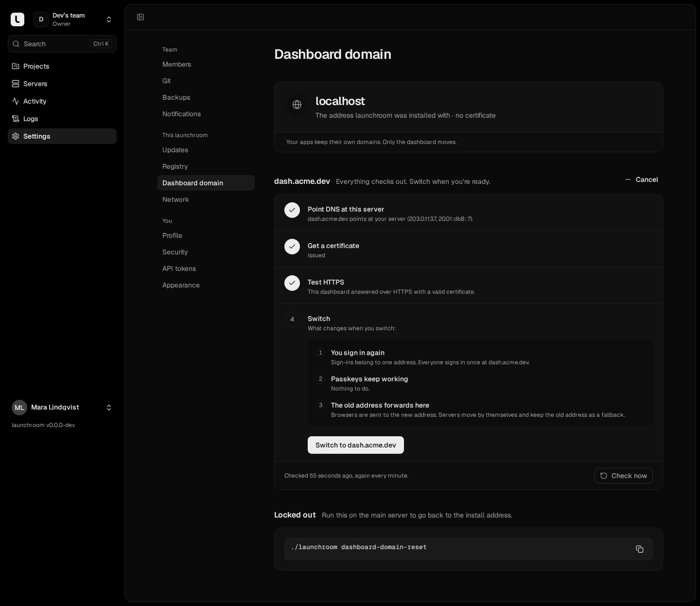700x606 pixels.
Task: Open Registry settings
Action: pyautogui.click(x=206, y=166)
